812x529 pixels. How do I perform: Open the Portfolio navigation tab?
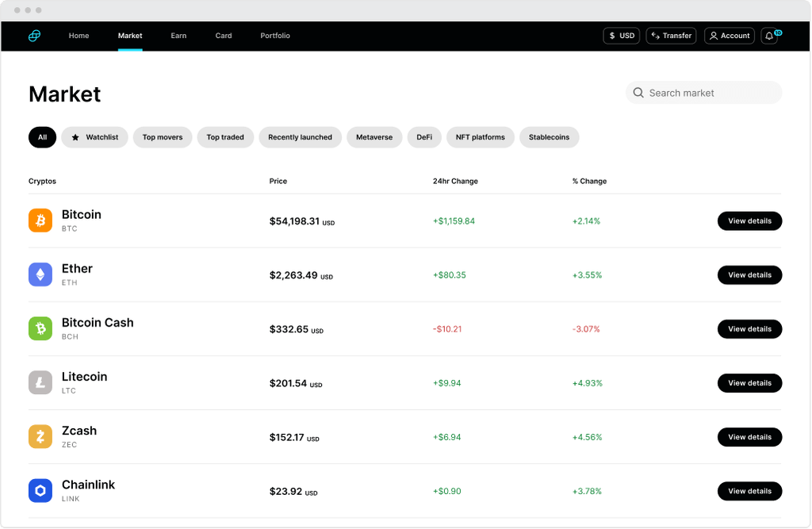pos(275,36)
